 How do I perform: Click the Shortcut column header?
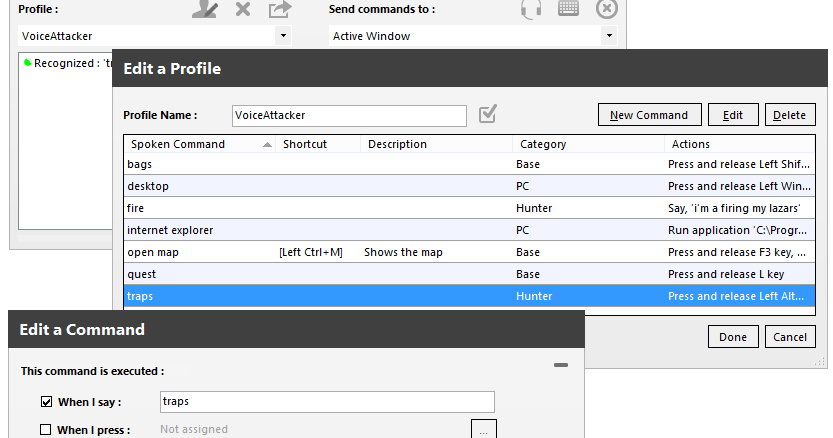[318, 144]
